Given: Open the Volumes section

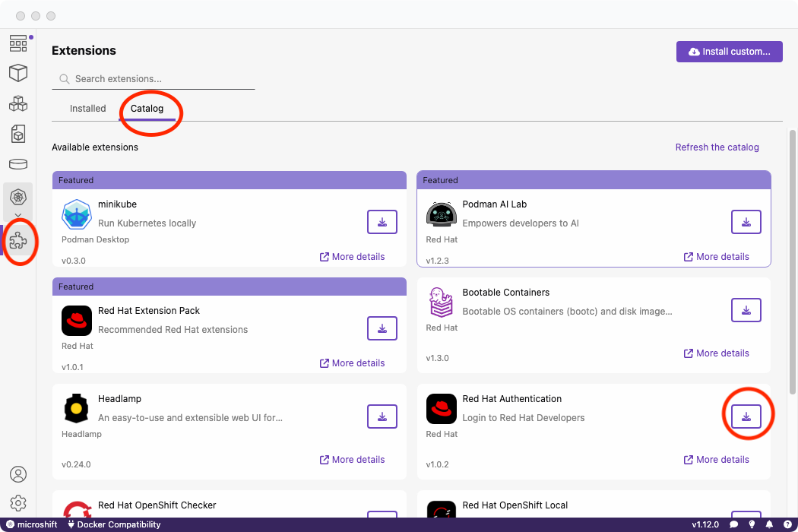Looking at the screenshot, I should (x=18, y=164).
